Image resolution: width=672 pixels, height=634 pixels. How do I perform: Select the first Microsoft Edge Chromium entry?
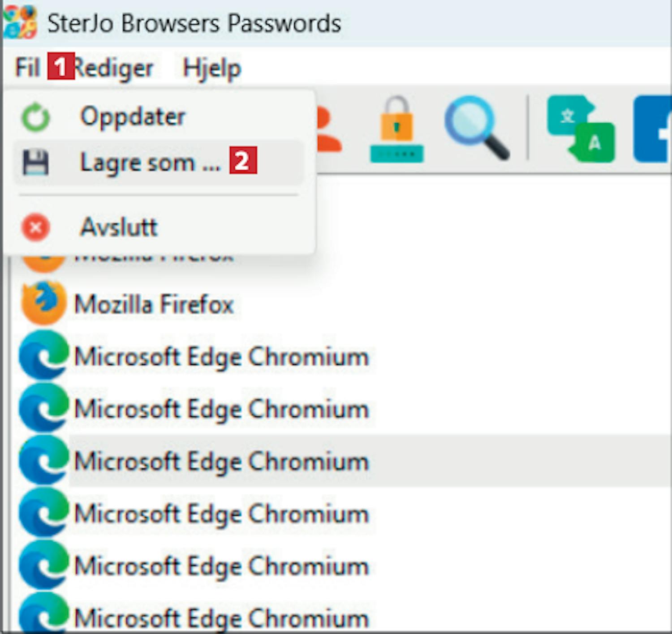tap(221, 357)
